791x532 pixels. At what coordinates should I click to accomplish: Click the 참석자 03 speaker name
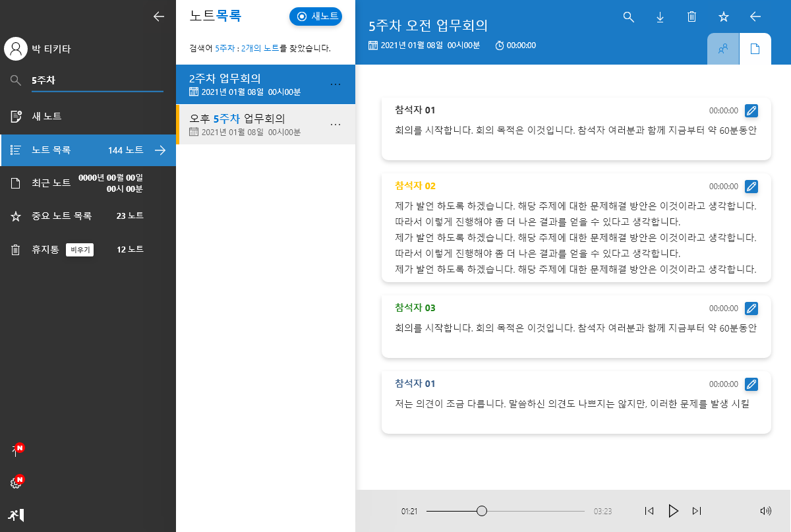[x=415, y=308]
